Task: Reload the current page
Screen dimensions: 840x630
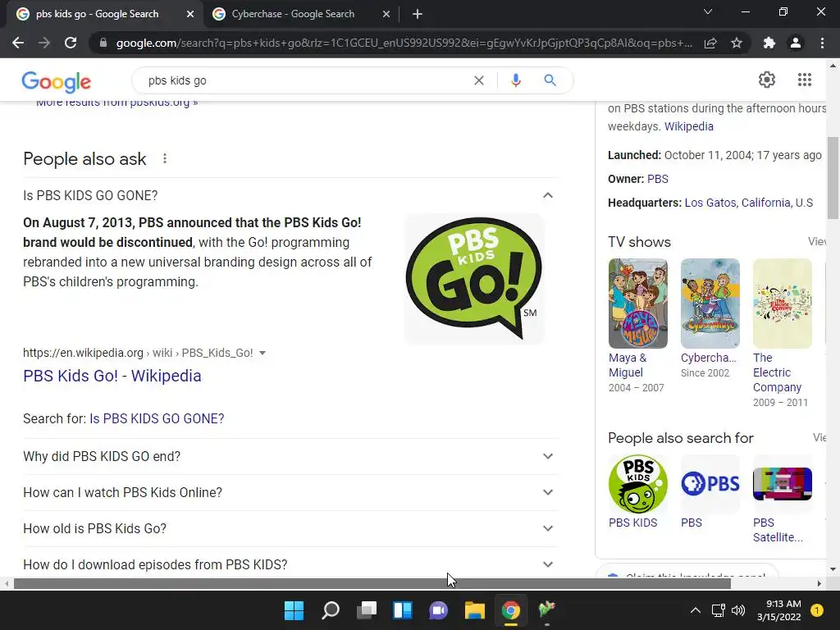Action: click(x=71, y=43)
